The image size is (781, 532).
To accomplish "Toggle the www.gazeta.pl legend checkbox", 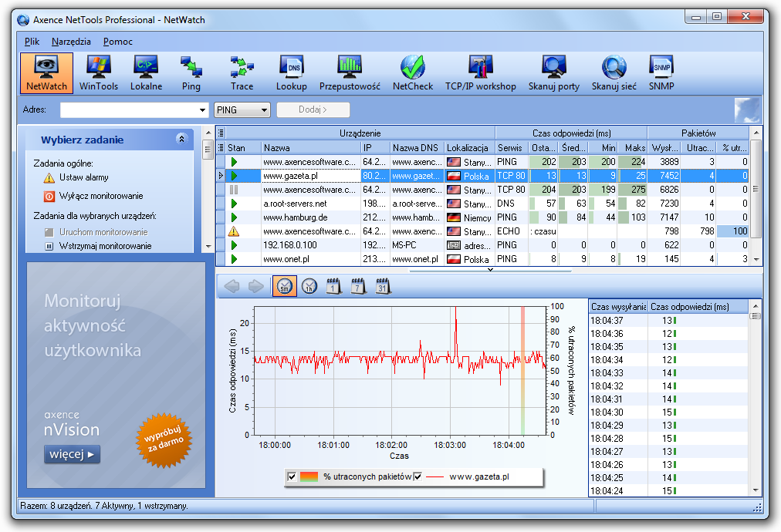I will click(418, 476).
